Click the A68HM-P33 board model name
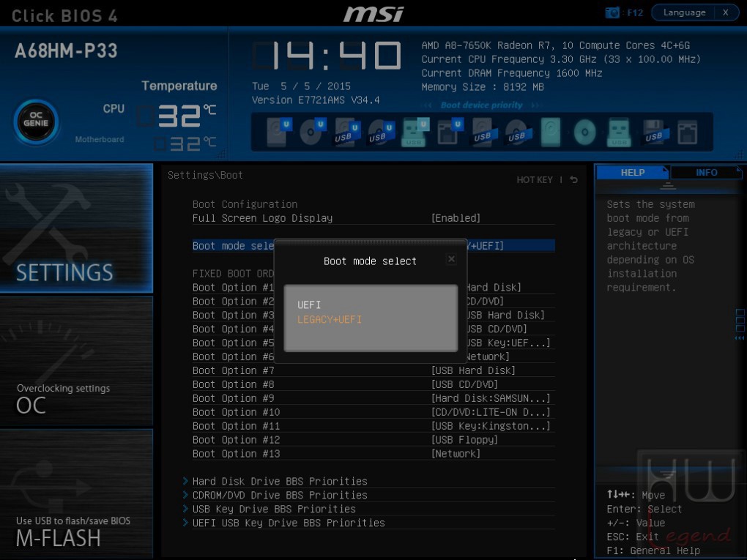The image size is (747, 560). tap(66, 51)
